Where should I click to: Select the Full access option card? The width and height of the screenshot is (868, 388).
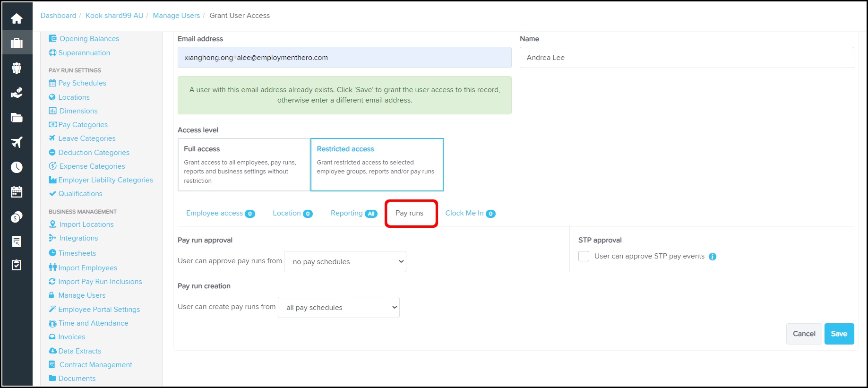click(244, 164)
